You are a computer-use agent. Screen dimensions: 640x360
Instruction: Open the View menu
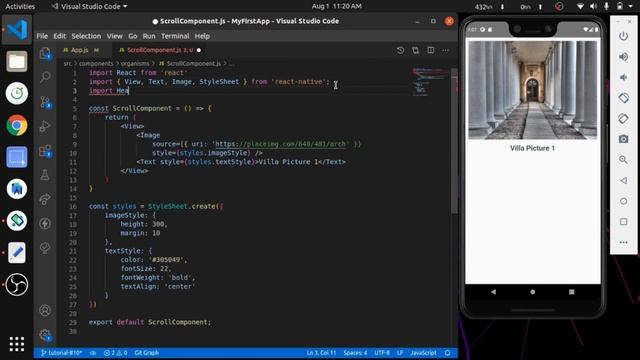(115, 36)
